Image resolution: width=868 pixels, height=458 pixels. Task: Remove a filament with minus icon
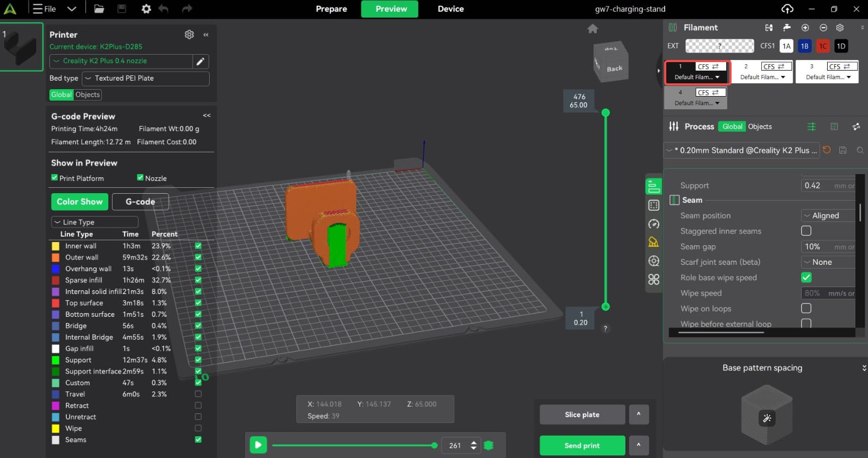click(x=823, y=28)
